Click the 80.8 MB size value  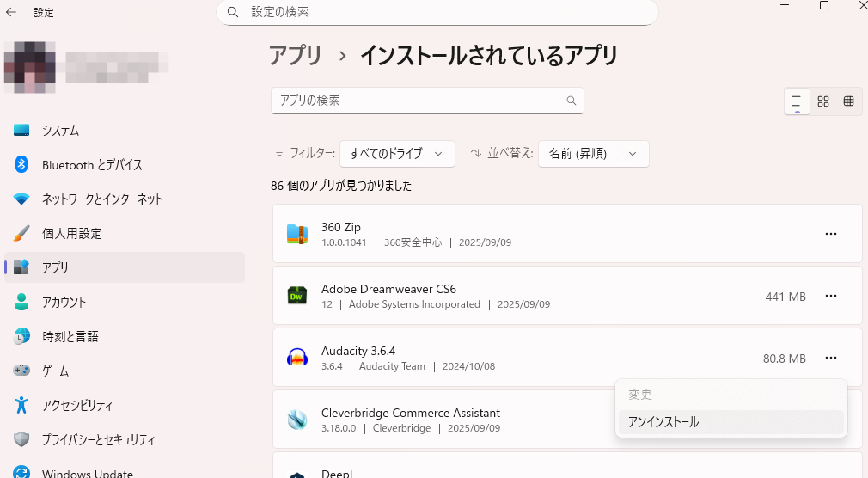tap(785, 358)
